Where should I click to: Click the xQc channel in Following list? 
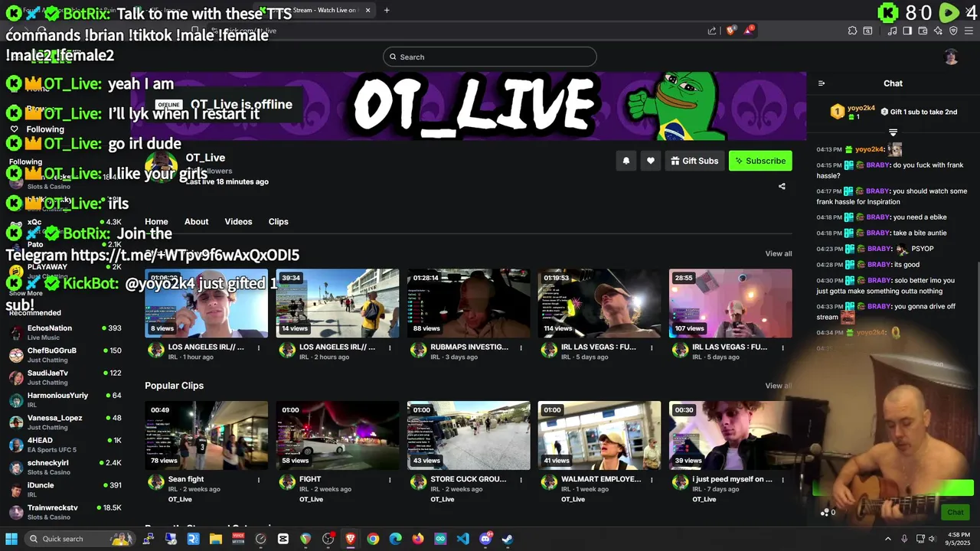pos(65,222)
